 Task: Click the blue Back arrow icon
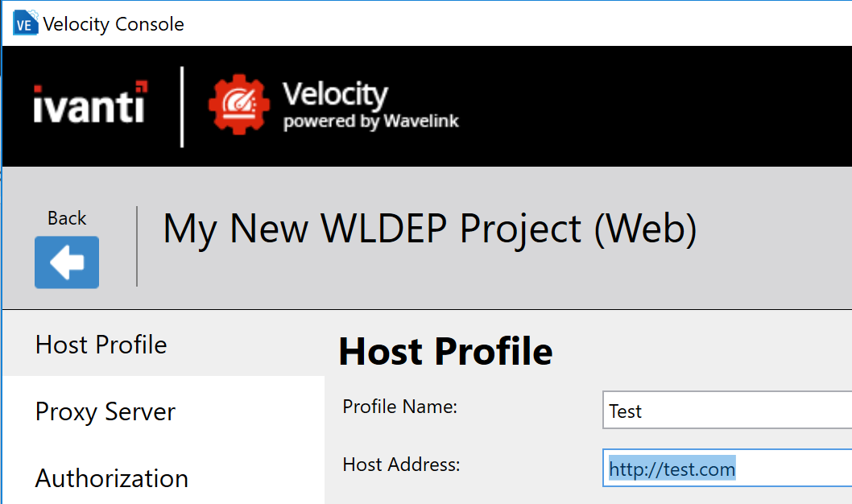click(x=66, y=262)
